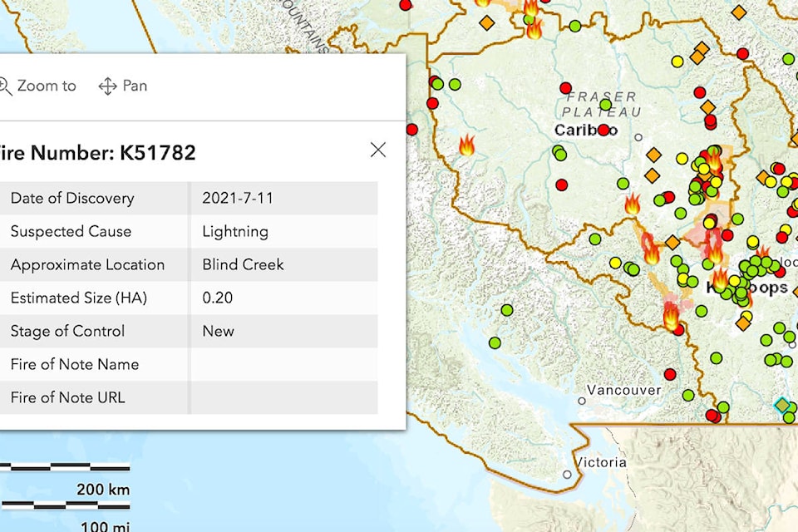Image resolution: width=798 pixels, height=532 pixels.
Task: Click the Fire Number K51782 heading
Action: (98, 152)
